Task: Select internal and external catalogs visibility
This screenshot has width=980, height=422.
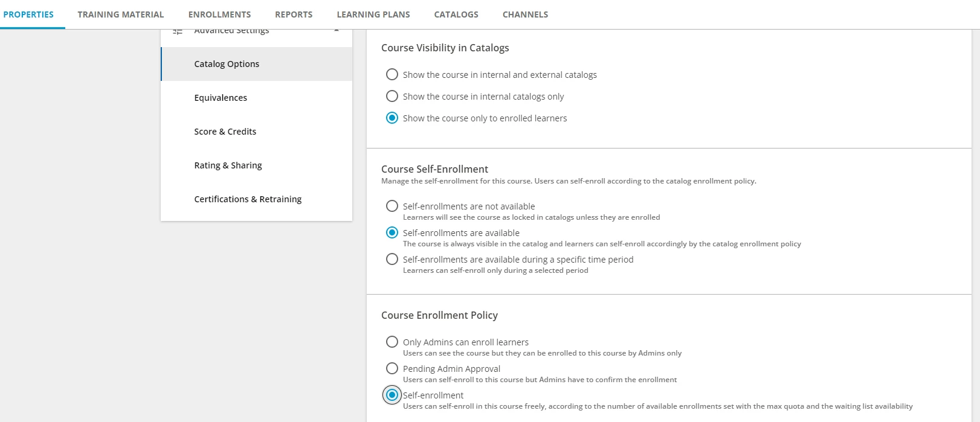Action: tap(392, 74)
